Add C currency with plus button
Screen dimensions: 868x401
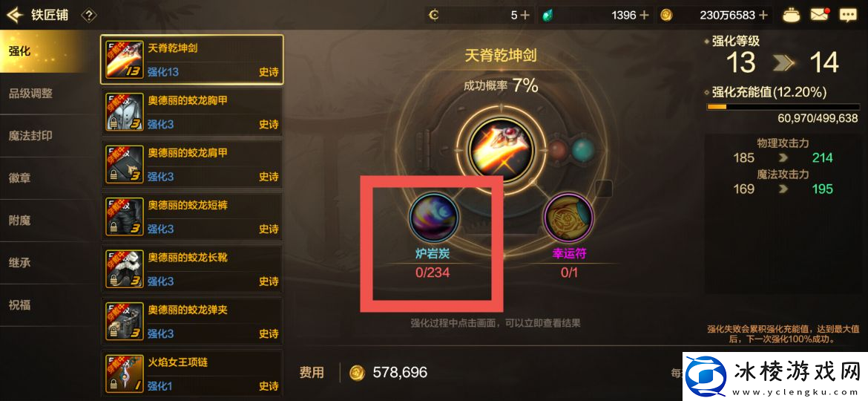pos(524,15)
